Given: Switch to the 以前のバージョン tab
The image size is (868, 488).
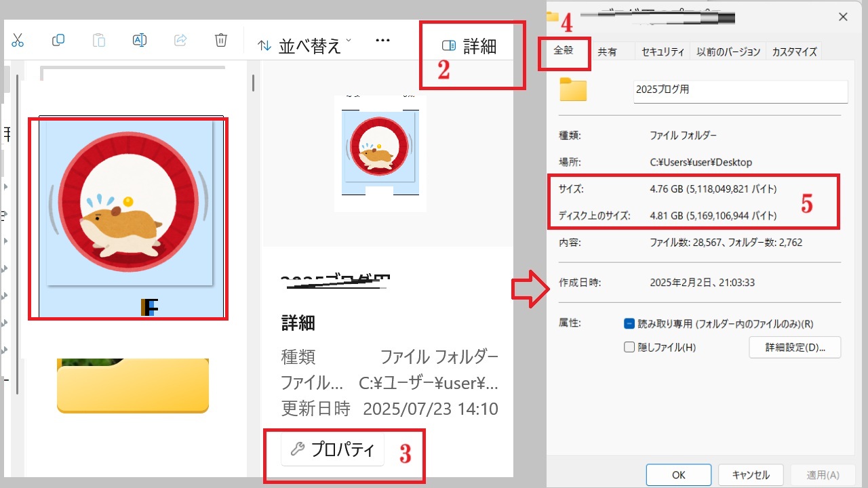Looking at the screenshot, I should [x=728, y=52].
